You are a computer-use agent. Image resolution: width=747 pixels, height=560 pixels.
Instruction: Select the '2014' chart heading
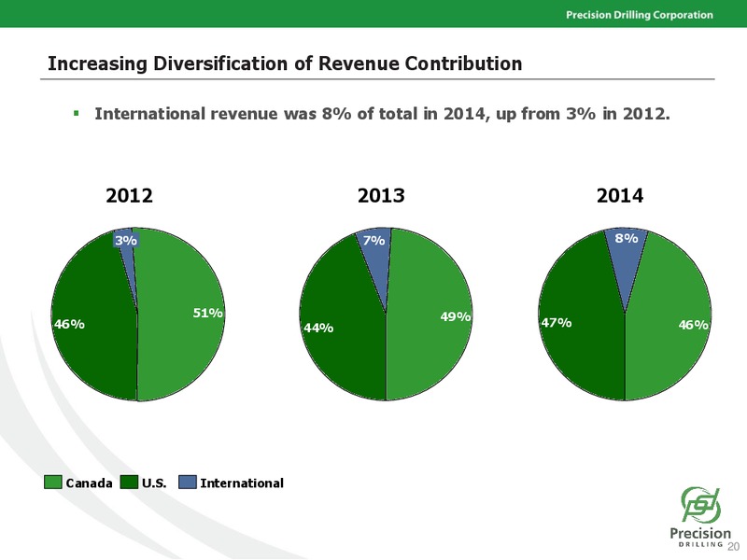pos(620,196)
